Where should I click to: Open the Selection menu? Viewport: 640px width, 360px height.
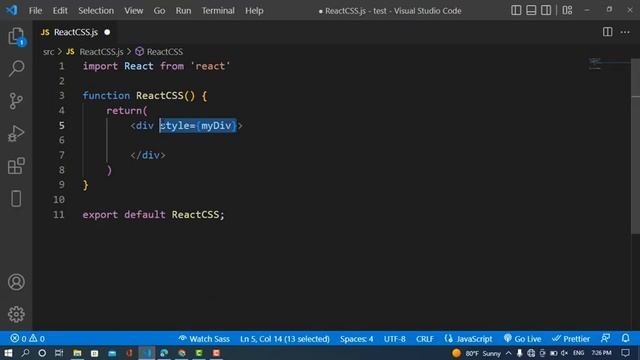[x=96, y=11]
